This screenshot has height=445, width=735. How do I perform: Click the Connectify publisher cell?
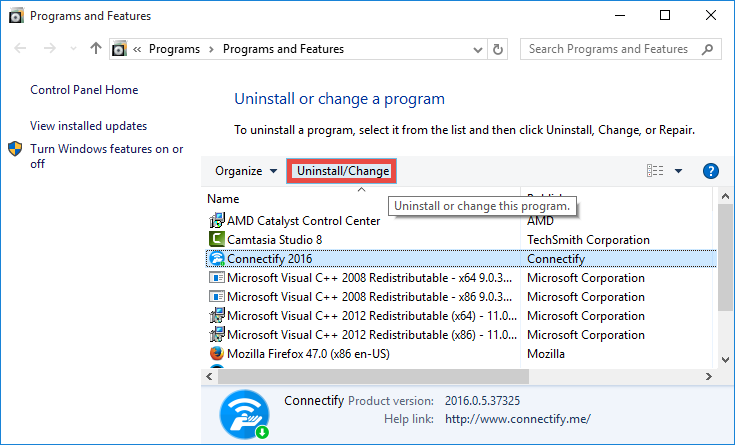(556, 259)
